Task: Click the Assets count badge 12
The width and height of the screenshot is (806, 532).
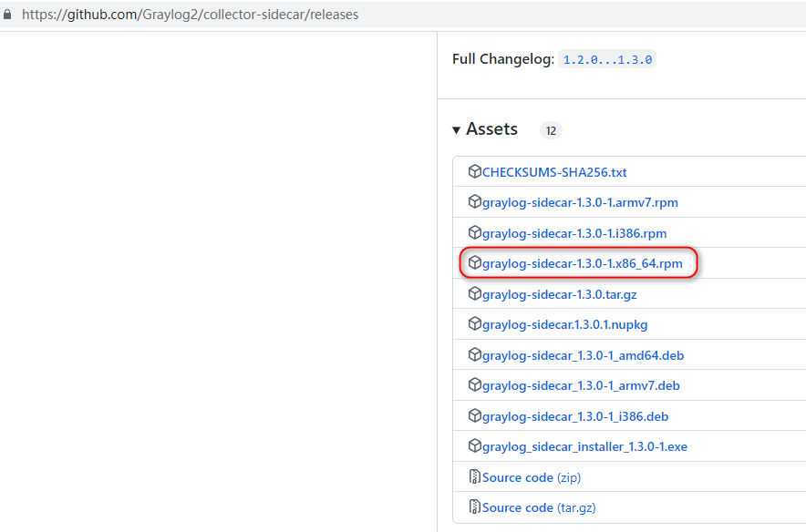Action: coord(551,131)
